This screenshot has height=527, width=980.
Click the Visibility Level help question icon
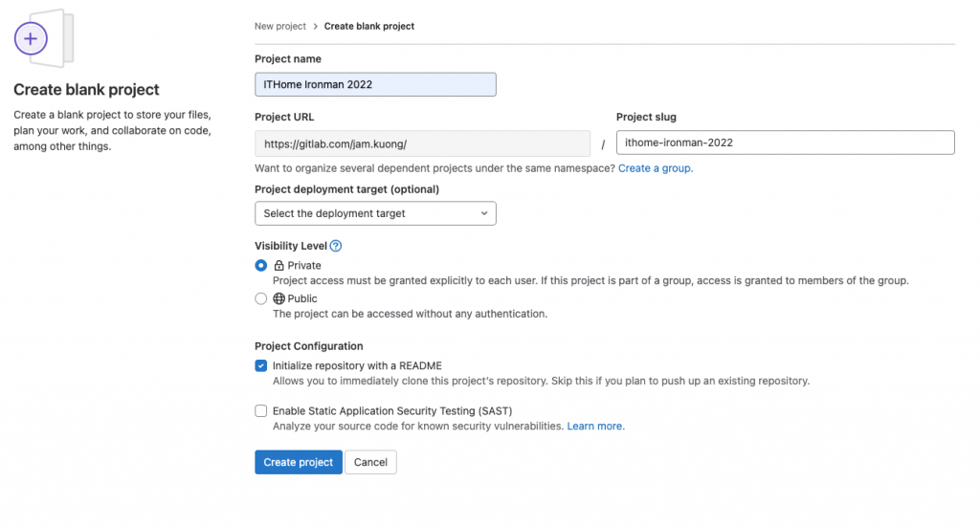click(x=335, y=246)
